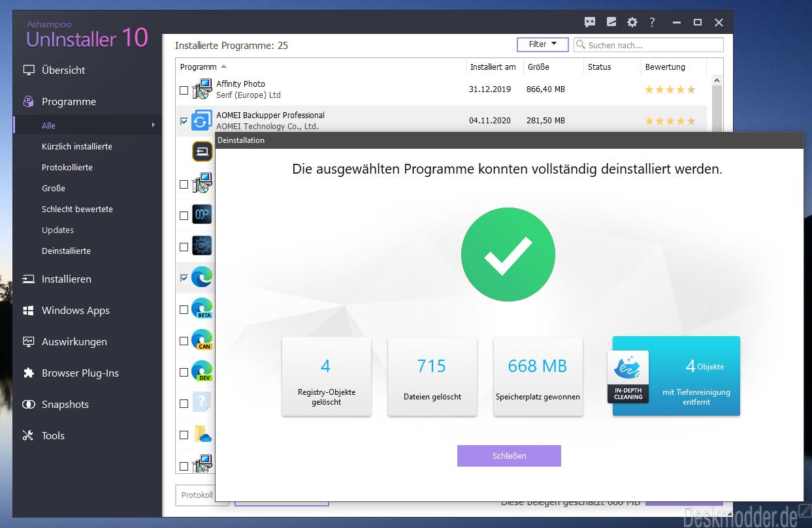Click the In-Depth Cleaning badge icon
Viewport: 812px width, 528px height.
pyautogui.click(x=628, y=377)
